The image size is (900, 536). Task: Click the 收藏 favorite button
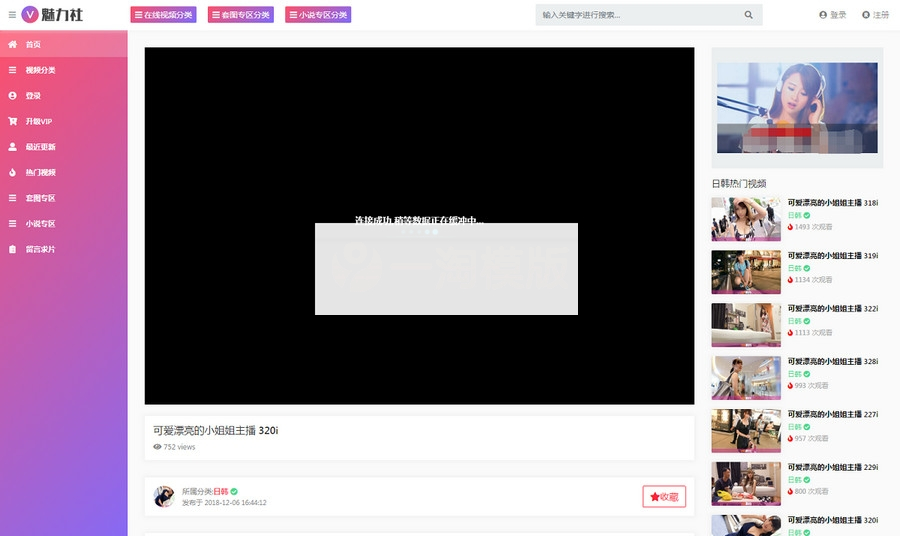(x=664, y=497)
